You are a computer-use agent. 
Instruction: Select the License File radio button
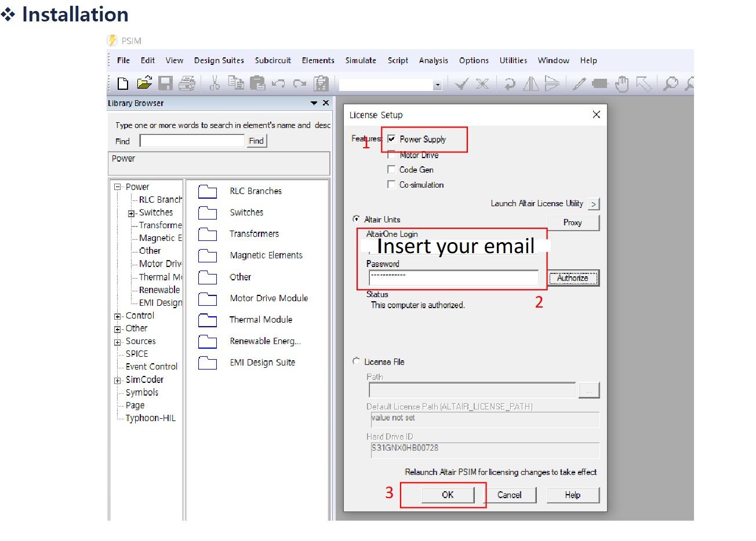click(x=356, y=361)
